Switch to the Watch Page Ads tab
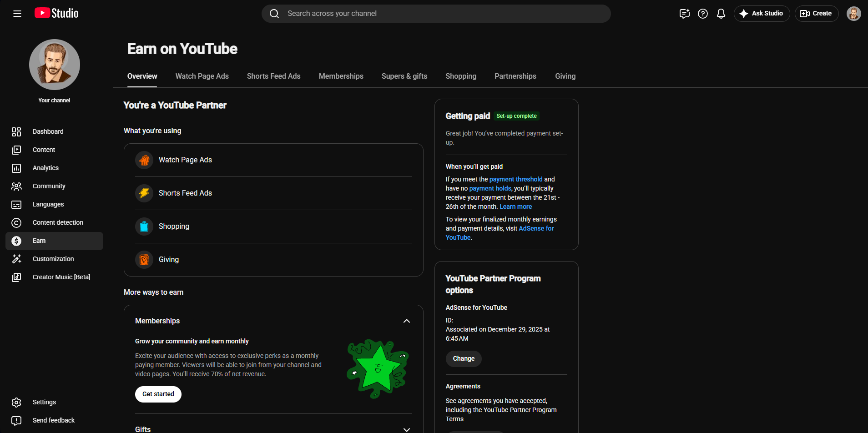 click(x=202, y=76)
